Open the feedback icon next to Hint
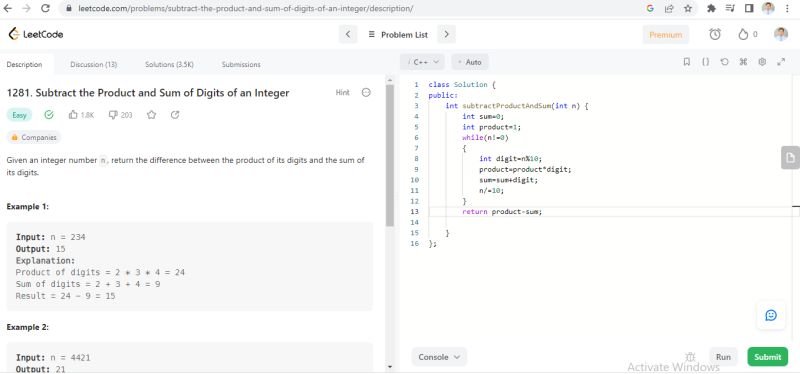Screen dimensions: 800x374 point(366,92)
